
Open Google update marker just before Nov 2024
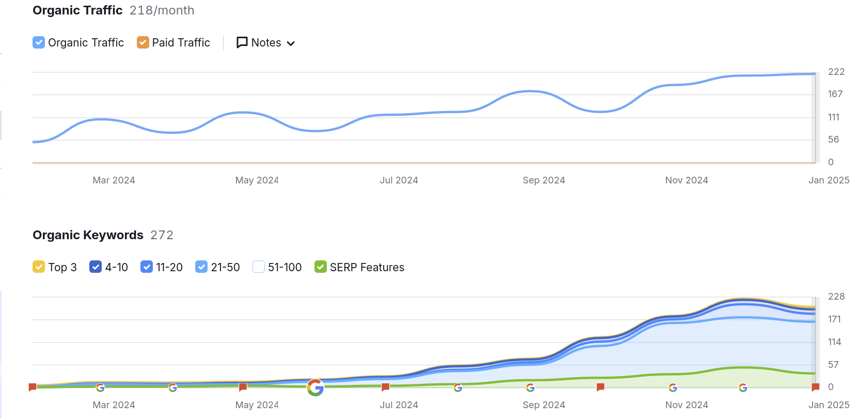click(673, 387)
